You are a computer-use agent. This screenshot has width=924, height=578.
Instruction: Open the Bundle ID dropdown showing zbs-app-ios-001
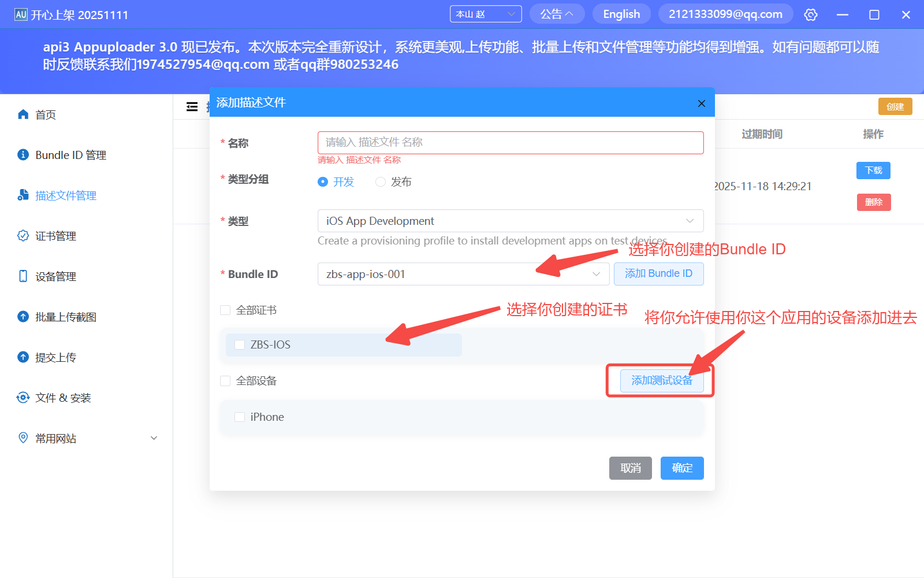tap(462, 273)
